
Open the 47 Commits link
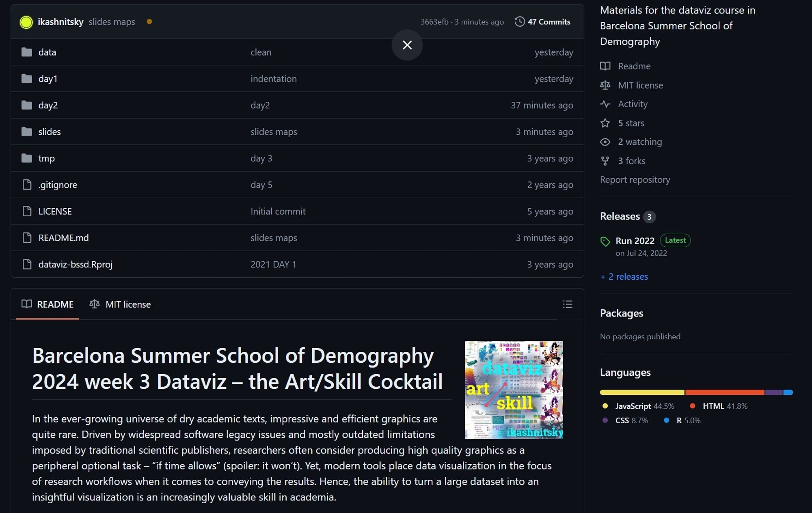tap(549, 22)
